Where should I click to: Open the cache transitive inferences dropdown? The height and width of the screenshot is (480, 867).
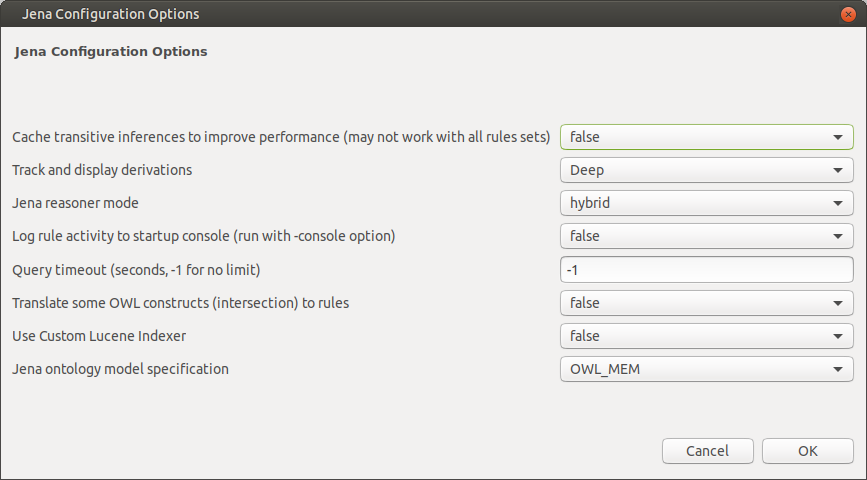click(x=707, y=137)
